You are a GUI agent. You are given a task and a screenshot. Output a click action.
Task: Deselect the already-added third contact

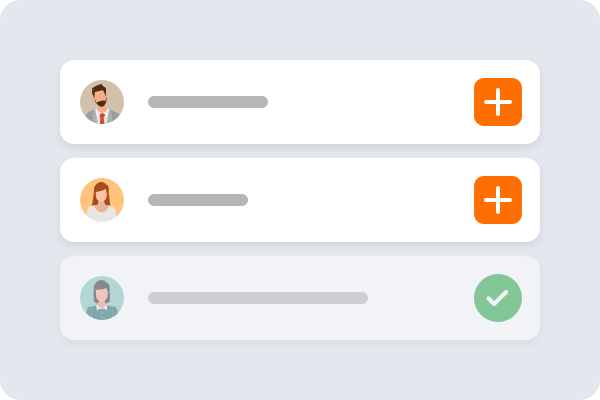coord(497,298)
